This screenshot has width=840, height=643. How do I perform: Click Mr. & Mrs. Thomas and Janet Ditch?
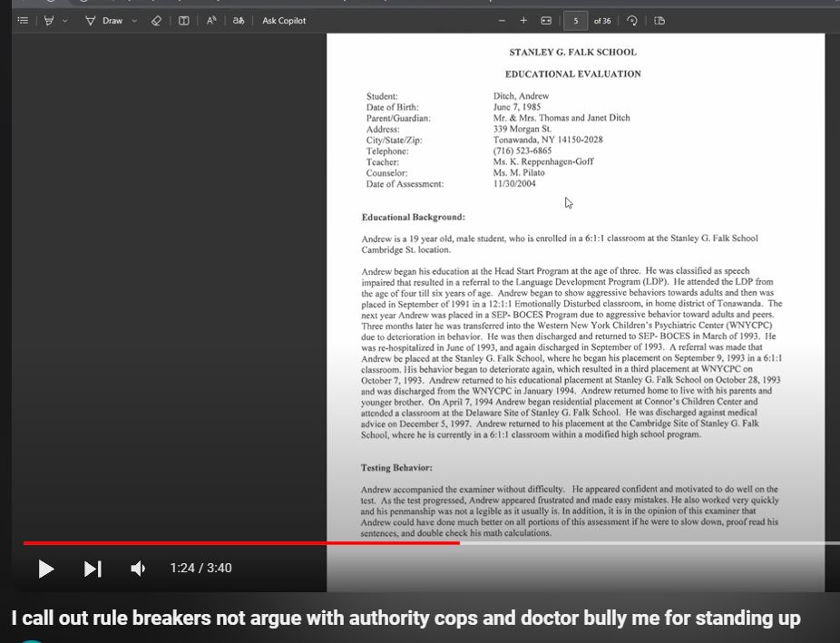562,117
